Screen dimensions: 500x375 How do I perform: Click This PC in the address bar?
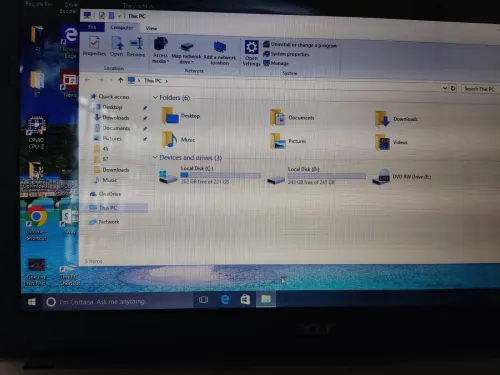[153, 81]
